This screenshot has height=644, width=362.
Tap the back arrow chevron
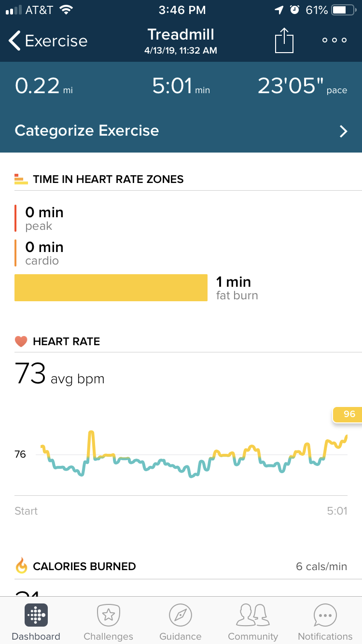(14, 41)
